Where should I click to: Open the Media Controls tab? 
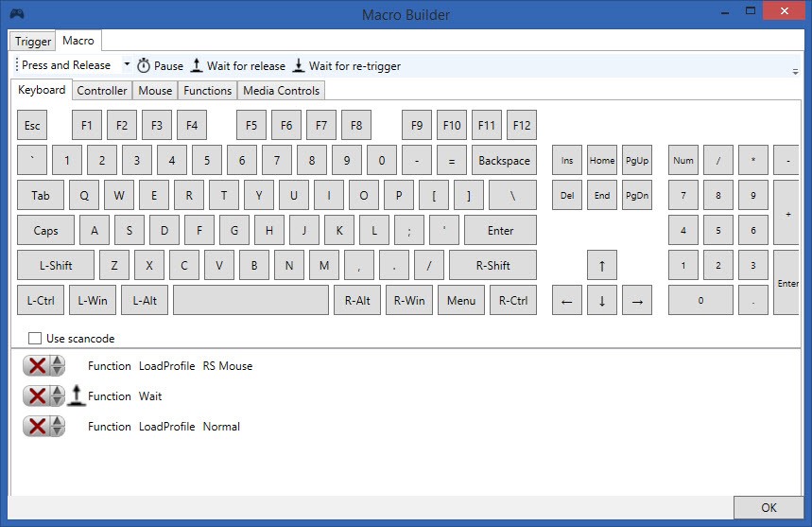(282, 91)
